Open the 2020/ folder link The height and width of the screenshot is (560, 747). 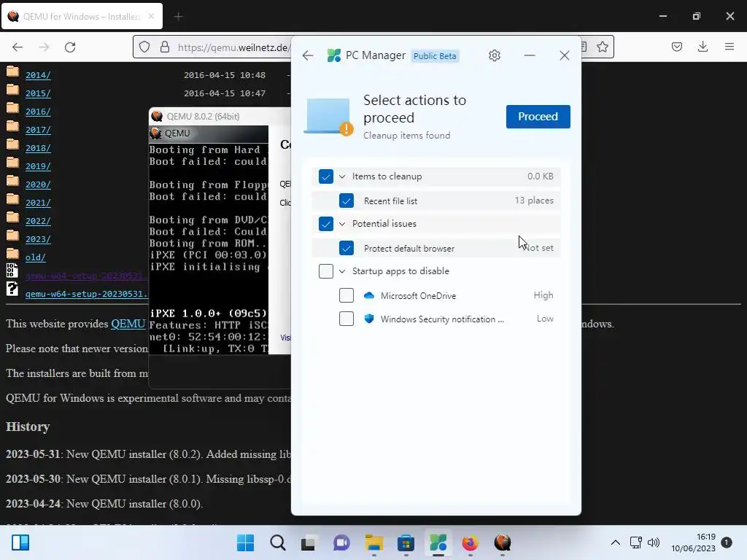[x=38, y=184]
